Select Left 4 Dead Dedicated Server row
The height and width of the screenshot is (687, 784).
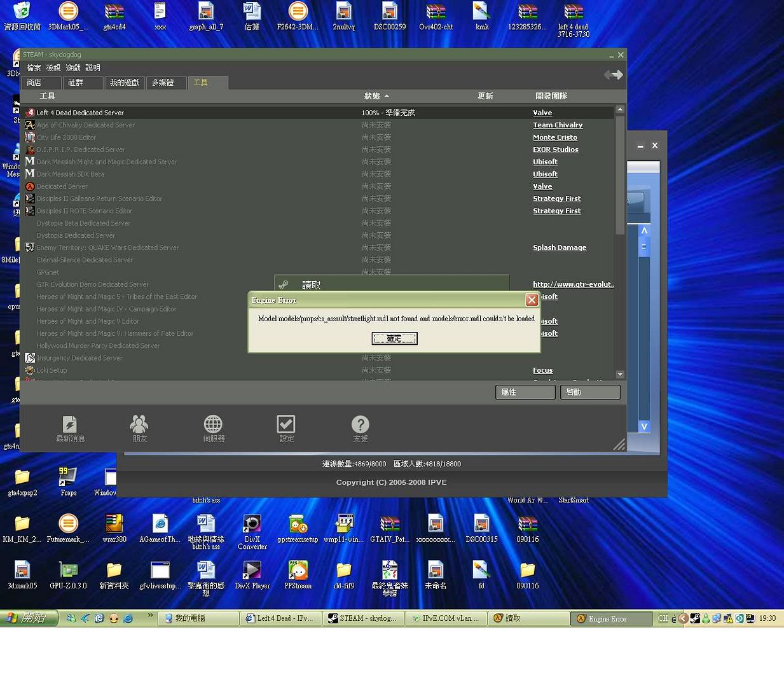click(80, 113)
